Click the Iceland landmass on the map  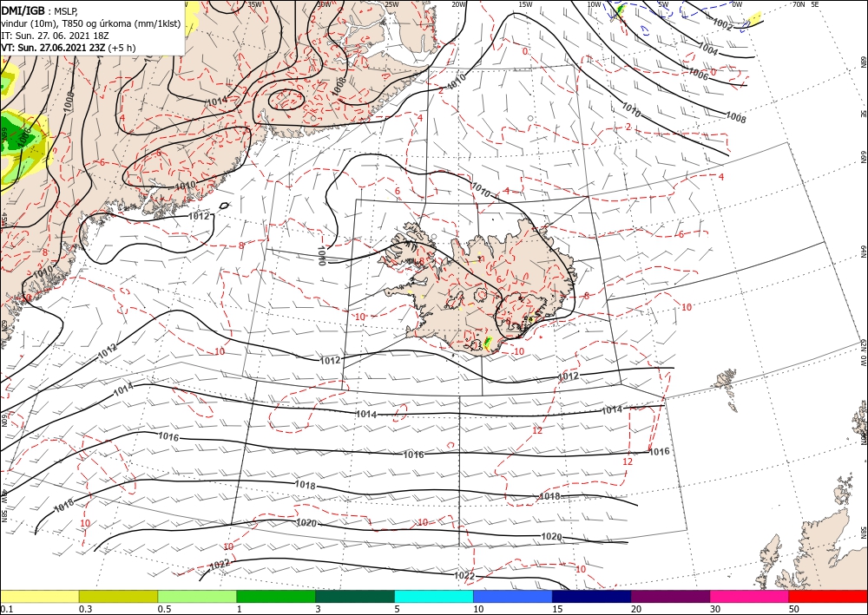pyautogui.click(x=482, y=288)
